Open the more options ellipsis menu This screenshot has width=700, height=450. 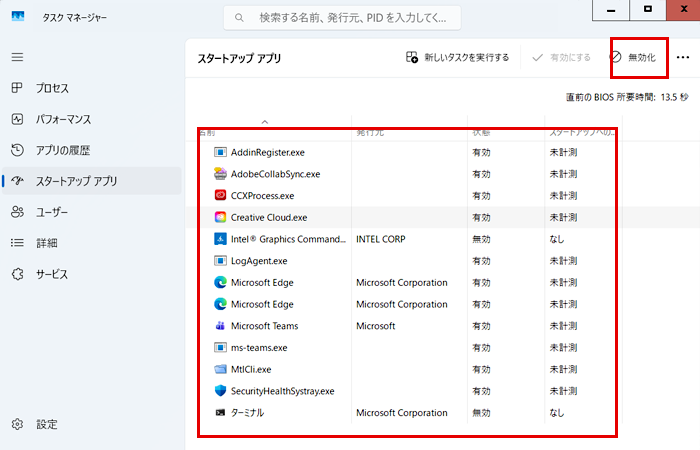(683, 57)
